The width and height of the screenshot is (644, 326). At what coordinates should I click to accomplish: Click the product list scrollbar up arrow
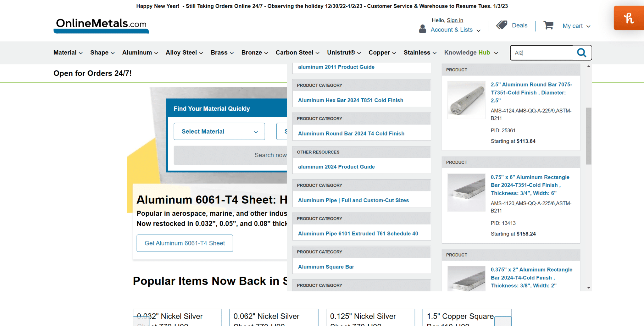click(x=589, y=66)
